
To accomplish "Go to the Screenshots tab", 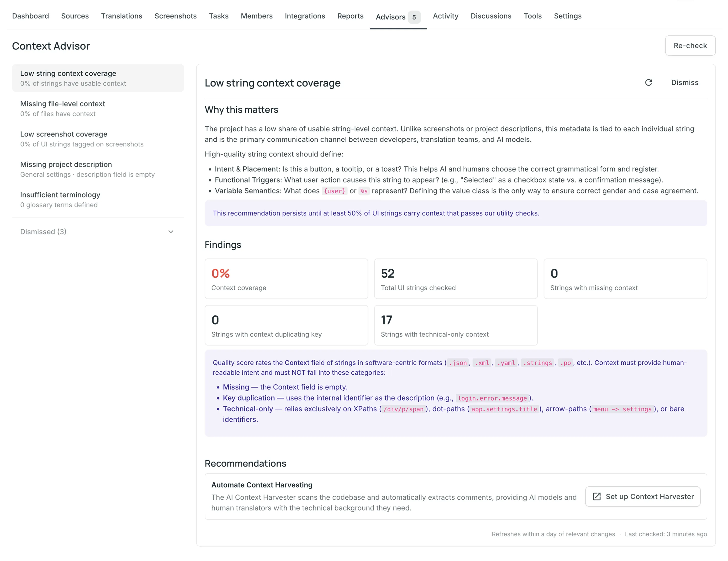I will tap(176, 16).
